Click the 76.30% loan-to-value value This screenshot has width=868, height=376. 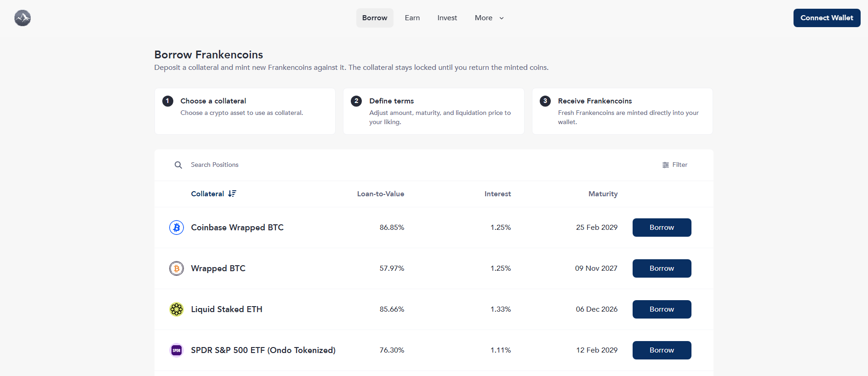(392, 350)
